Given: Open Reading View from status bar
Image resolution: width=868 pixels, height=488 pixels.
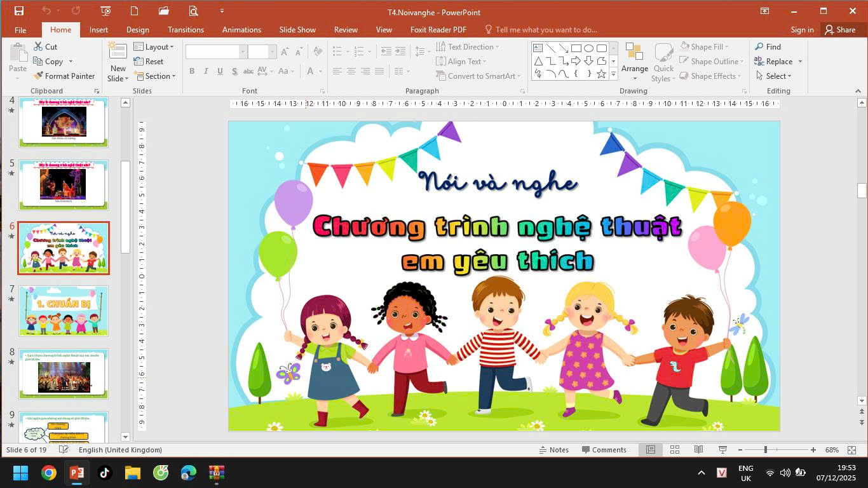Looking at the screenshot, I should 698,450.
